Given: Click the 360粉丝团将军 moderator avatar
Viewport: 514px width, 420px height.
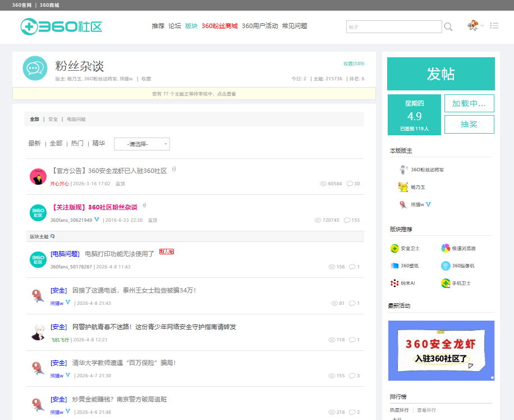Looking at the screenshot, I should (x=403, y=170).
